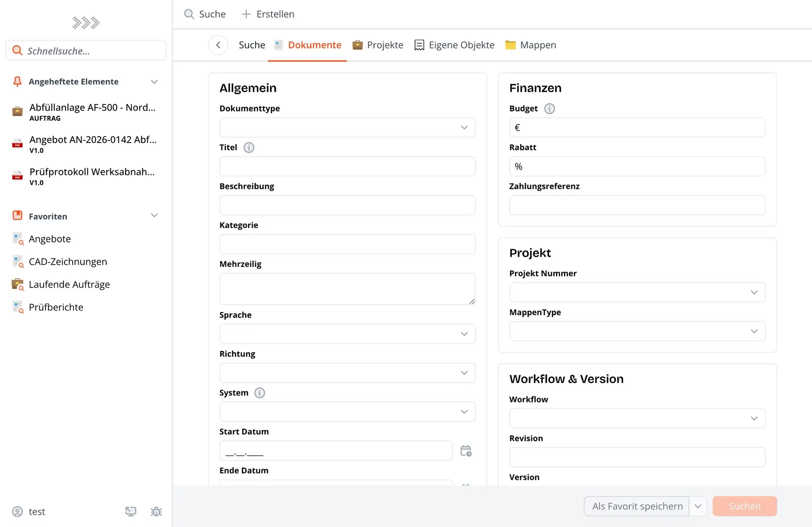Viewport: 812px width, 527px height.
Task: Open pinned Angebot AN-2026-0142 PDF
Action: pyautogui.click(x=85, y=144)
